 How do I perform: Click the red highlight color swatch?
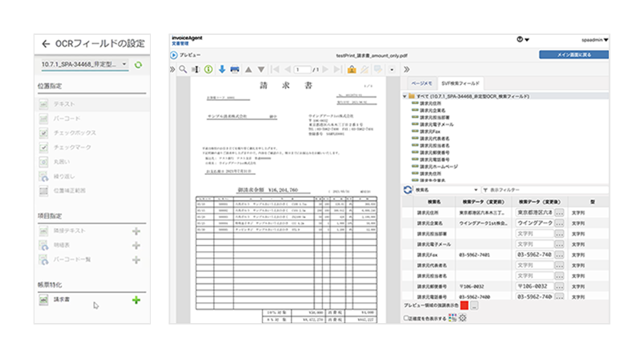click(464, 305)
